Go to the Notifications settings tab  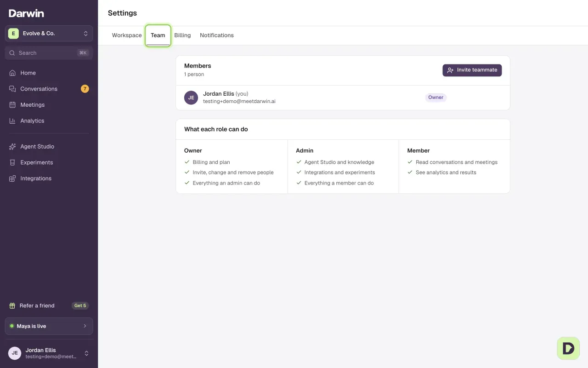tap(217, 35)
